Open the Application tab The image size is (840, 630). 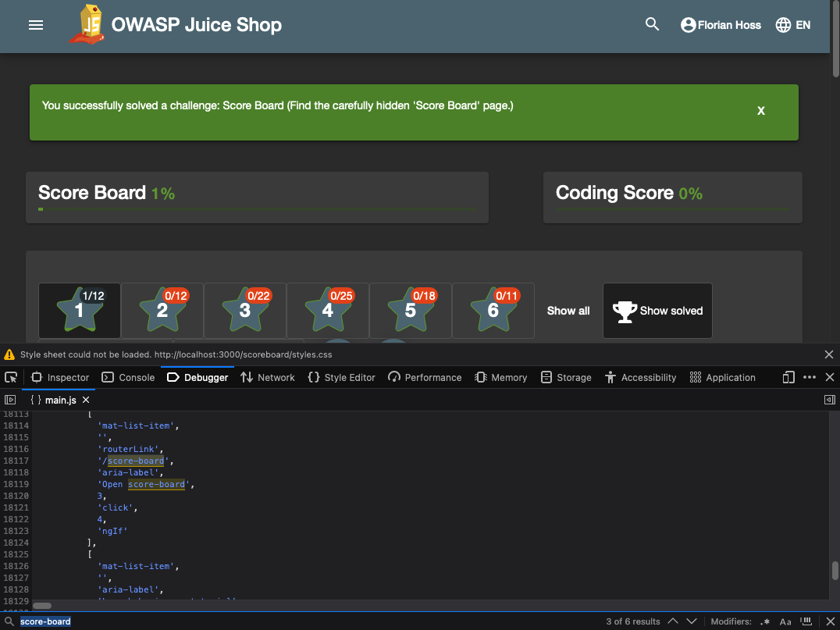[x=723, y=378]
